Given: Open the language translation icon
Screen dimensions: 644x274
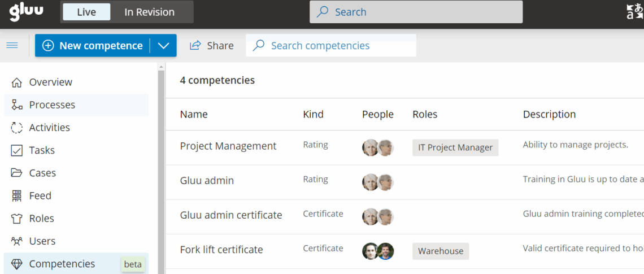Looking at the screenshot, I should pyautogui.click(x=635, y=12).
